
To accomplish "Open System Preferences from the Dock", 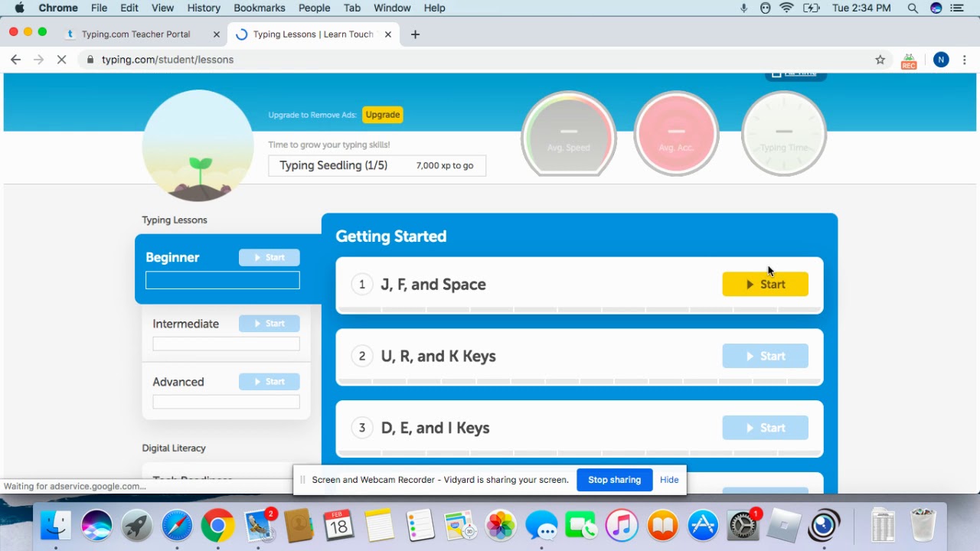I will (743, 526).
